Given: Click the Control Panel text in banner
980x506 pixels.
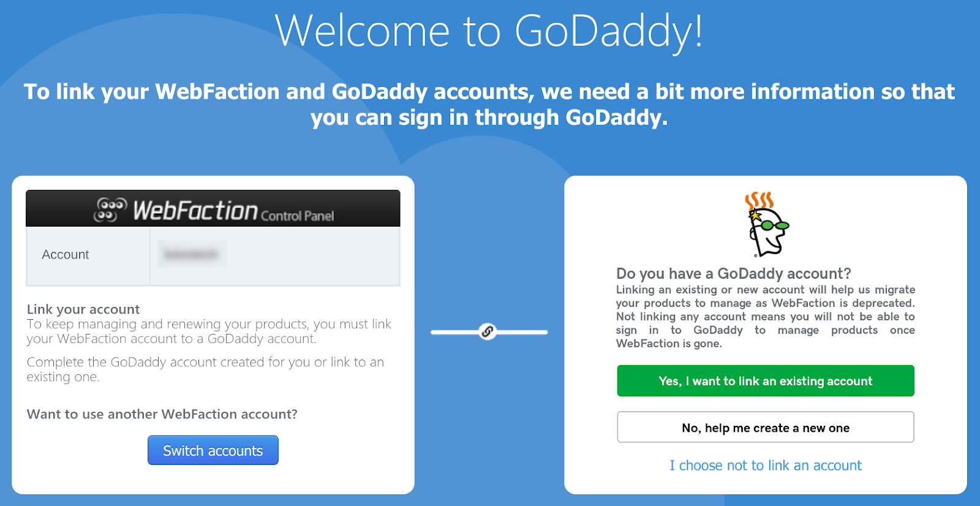Looking at the screenshot, I should (x=298, y=216).
